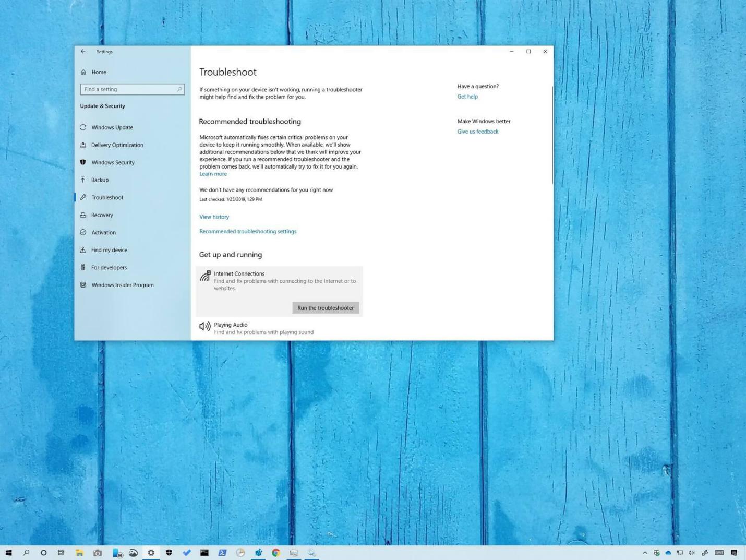The height and width of the screenshot is (560, 746).
Task: Open Google Chrome from taskbar
Action: (x=276, y=553)
